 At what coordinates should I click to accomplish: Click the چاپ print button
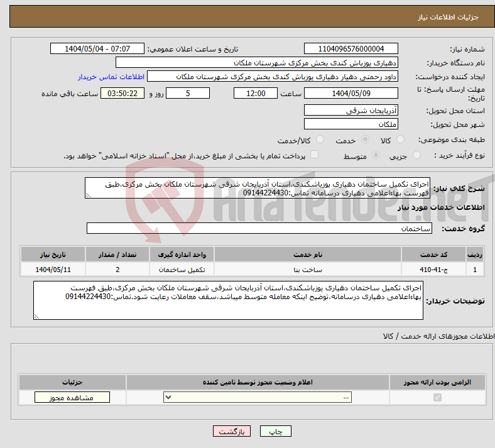point(275,431)
